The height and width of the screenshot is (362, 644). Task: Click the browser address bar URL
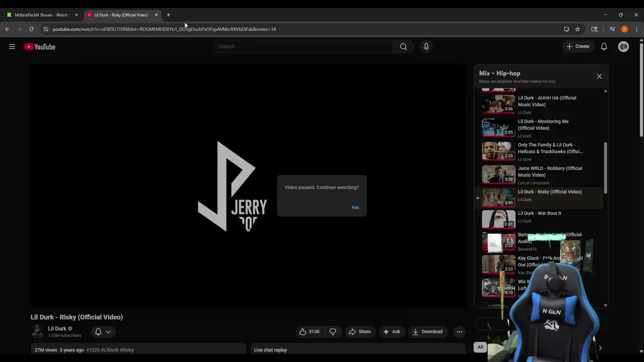click(164, 29)
